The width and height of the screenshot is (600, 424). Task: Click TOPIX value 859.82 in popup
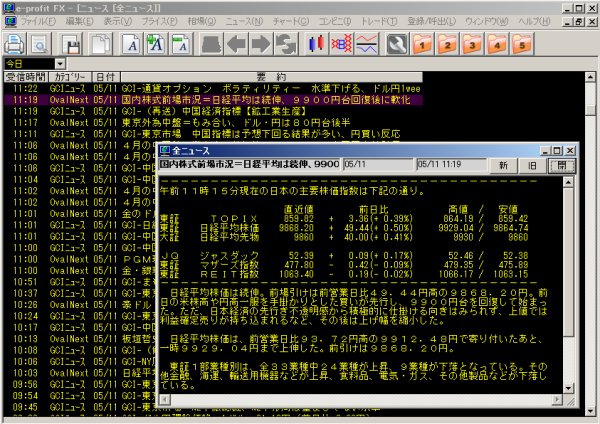pos(298,219)
